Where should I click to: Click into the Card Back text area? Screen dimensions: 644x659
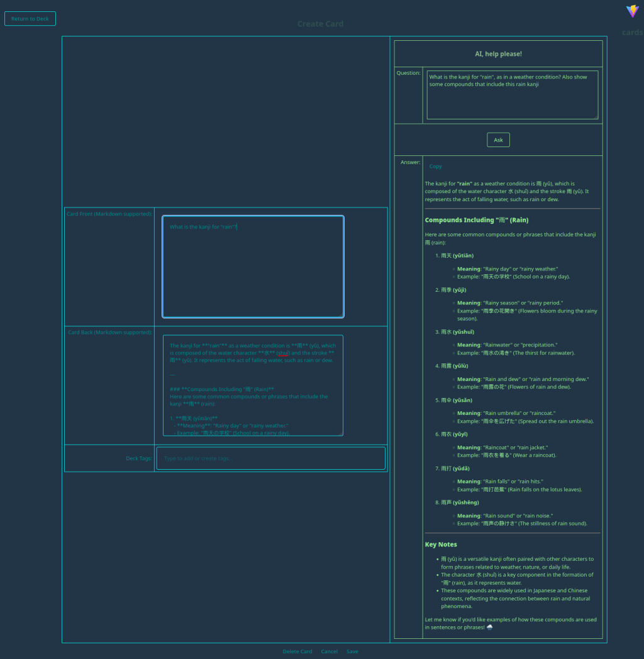tap(253, 385)
